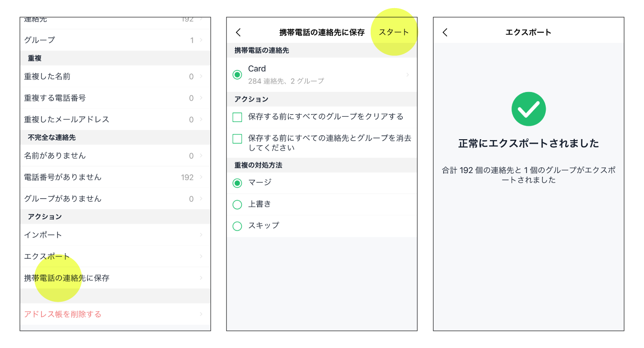Select the Card contacts radio button

coord(237,75)
